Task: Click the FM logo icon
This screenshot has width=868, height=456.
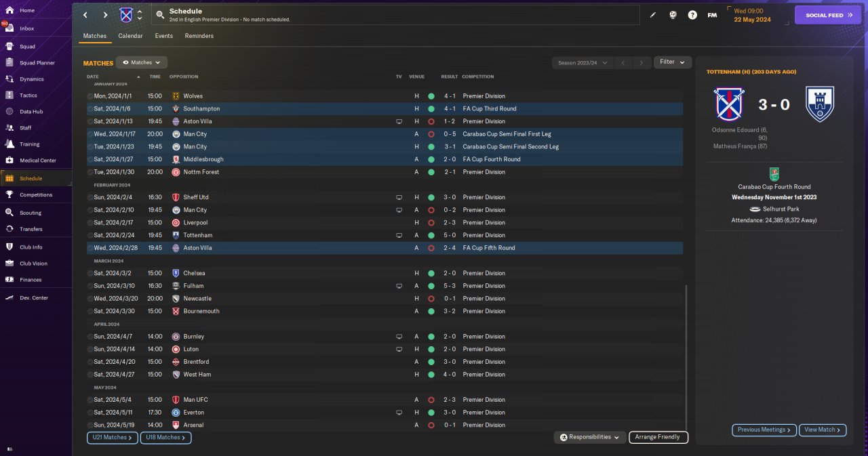Action: [x=712, y=15]
